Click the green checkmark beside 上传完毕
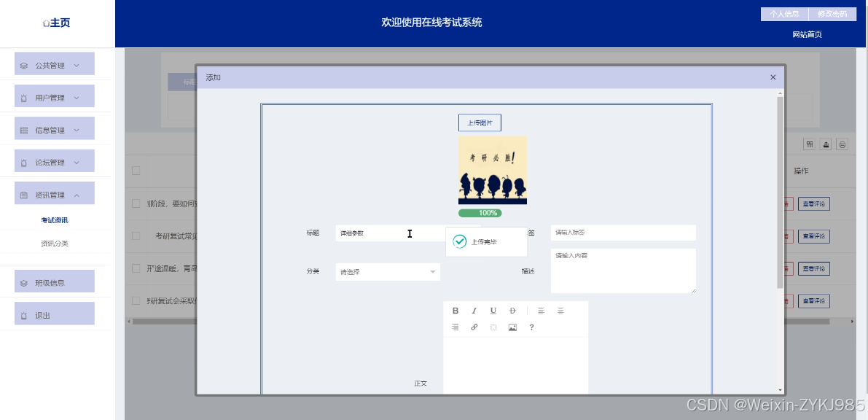 [x=459, y=241]
